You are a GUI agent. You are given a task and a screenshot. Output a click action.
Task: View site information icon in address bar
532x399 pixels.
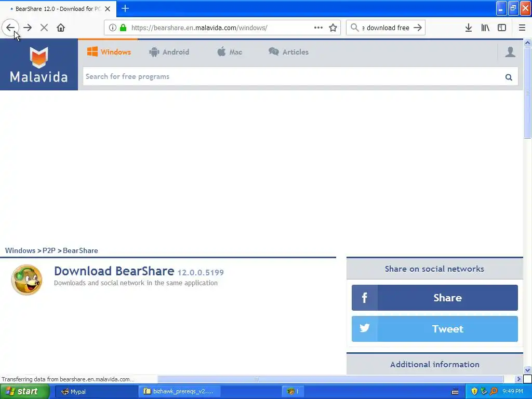[x=113, y=28]
